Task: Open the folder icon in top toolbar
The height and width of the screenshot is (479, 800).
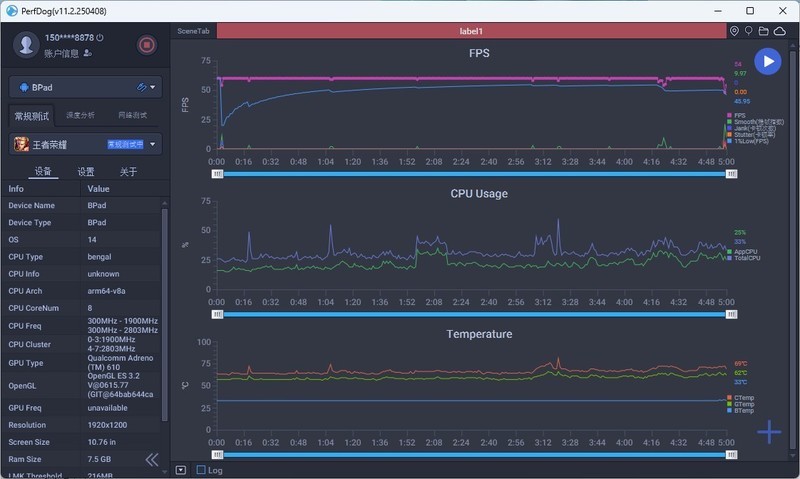Action: click(763, 32)
